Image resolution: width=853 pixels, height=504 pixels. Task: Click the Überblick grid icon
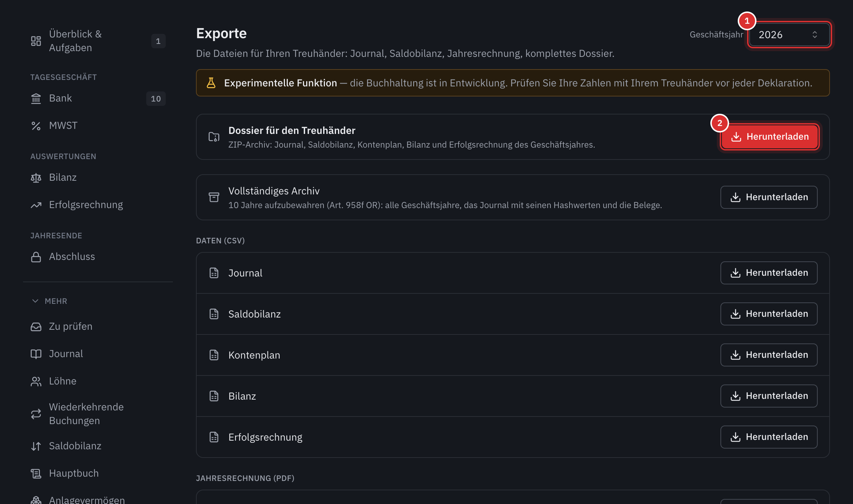(x=36, y=41)
